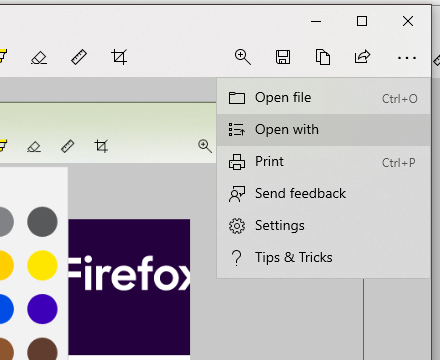The height and width of the screenshot is (360, 440).
Task: Click the printer icon beside Print
Action: [x=237, y=162]
